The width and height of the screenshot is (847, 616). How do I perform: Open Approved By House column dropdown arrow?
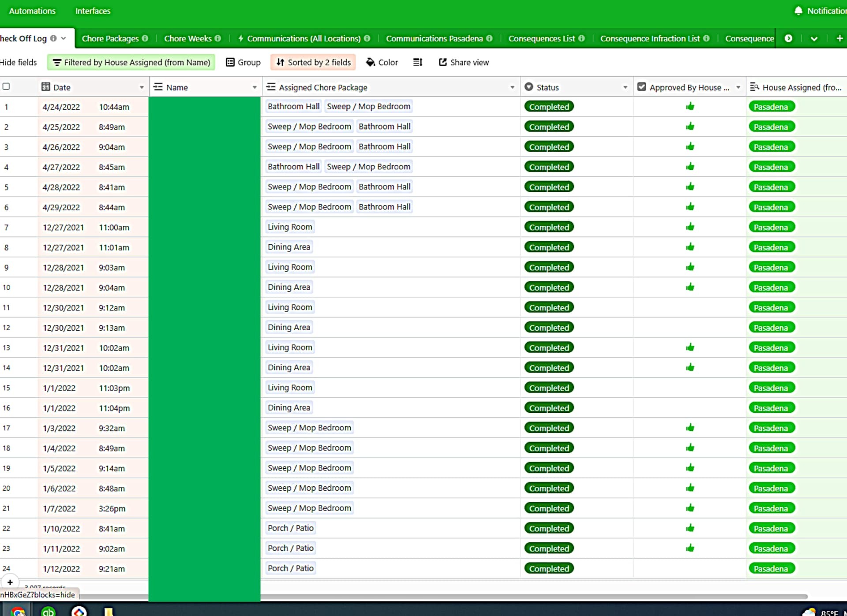coord(738,87)
